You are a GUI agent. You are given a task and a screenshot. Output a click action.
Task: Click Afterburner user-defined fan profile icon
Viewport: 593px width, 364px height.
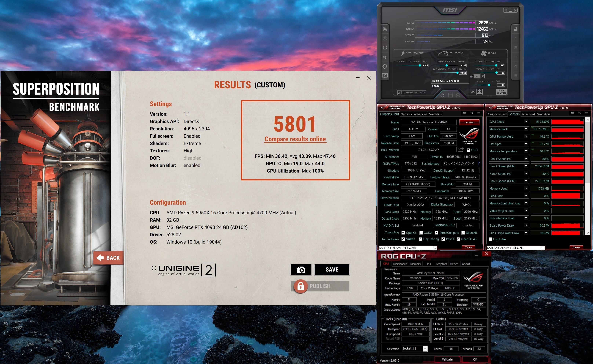pyautogui.click(x=479, y=92)
